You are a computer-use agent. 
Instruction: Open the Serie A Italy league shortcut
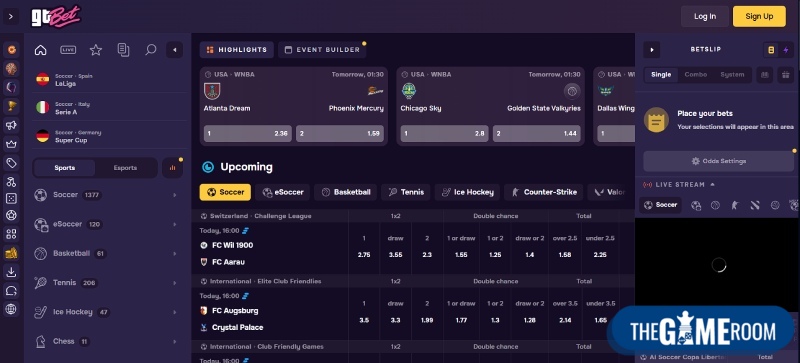(109, 108)
